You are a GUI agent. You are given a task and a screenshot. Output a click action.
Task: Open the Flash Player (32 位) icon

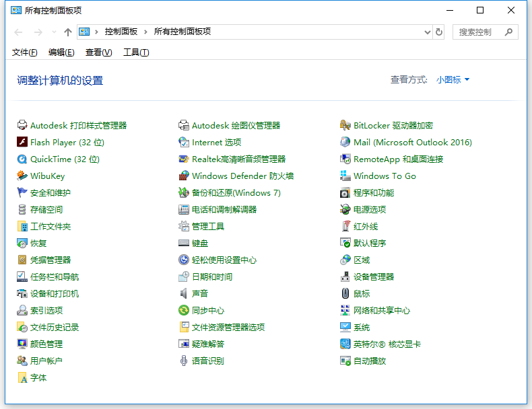22,142
